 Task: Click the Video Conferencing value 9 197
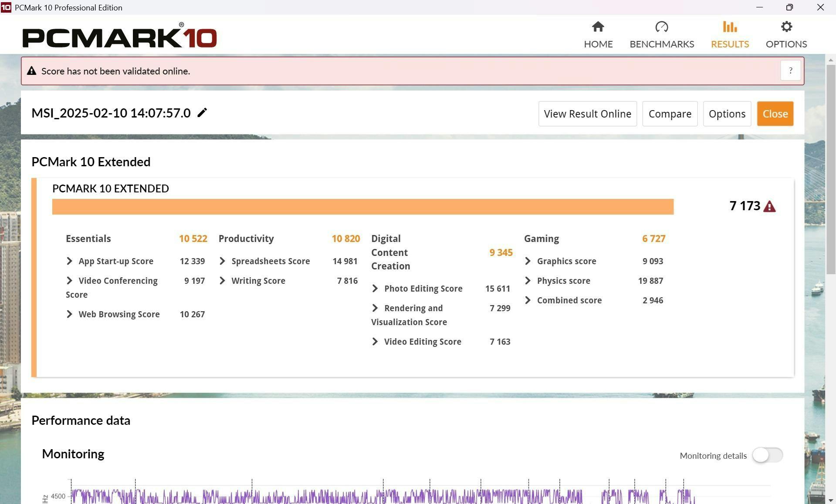point(194,281)
